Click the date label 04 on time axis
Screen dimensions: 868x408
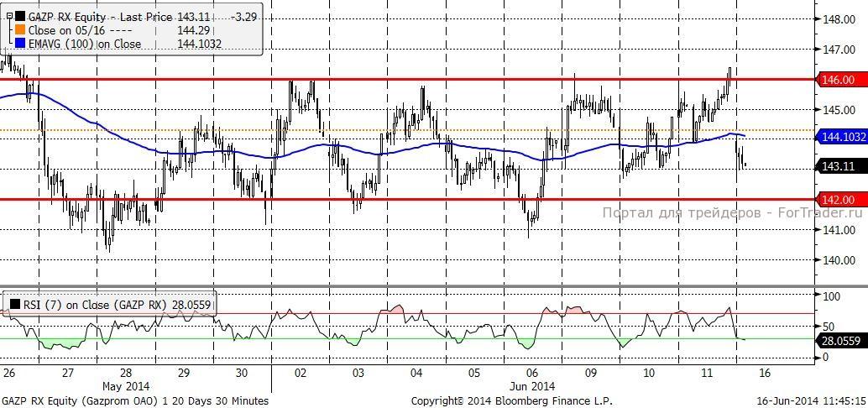pyautogui.click(x=416, y=373)
